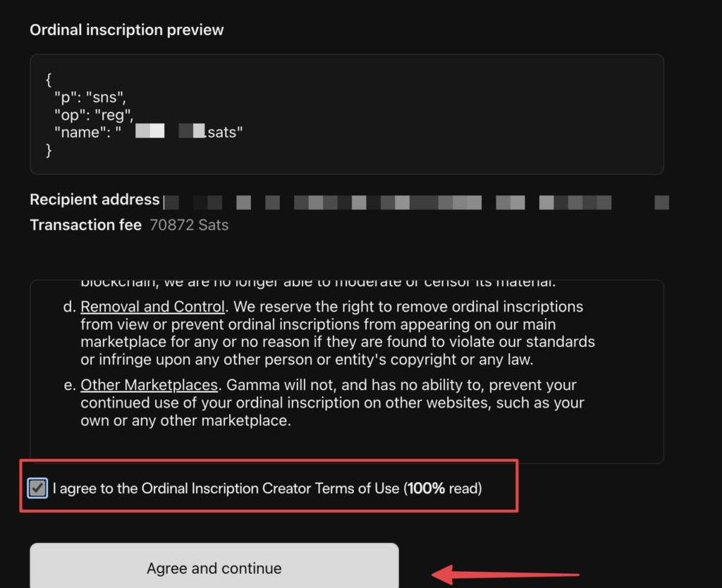Click the underlined Removal and Control heading
Screen dimensions: 722x588
[152, 307]
